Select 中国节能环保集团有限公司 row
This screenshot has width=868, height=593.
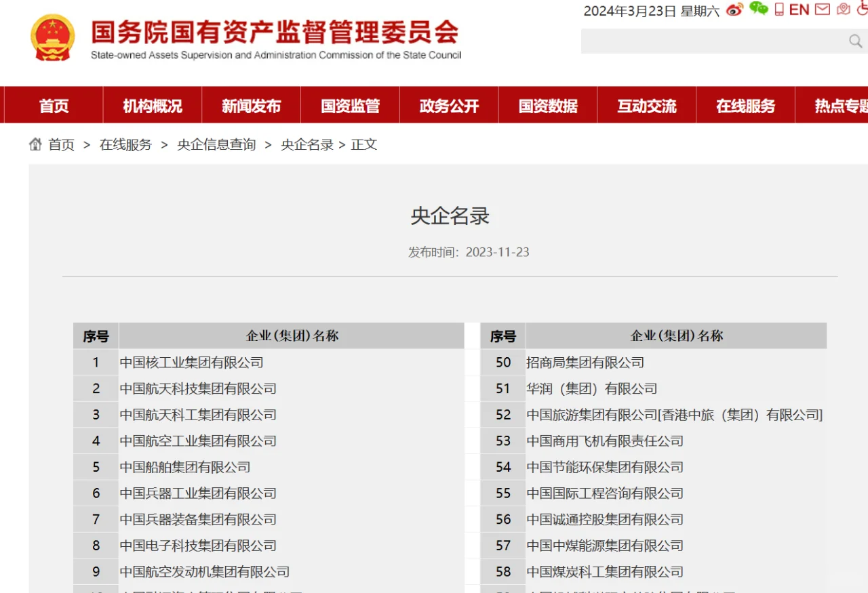pyautogui.click(x=606, y=468)
